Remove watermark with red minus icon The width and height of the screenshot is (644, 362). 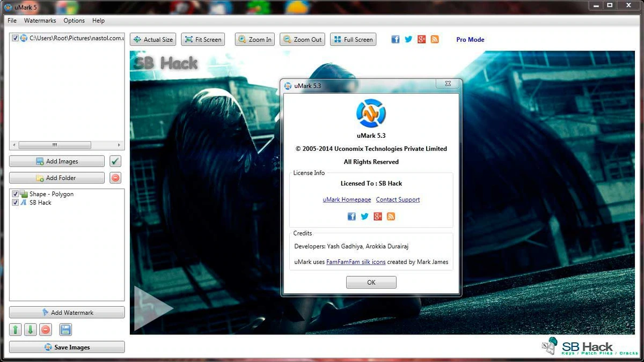click(x=46, y=329)
